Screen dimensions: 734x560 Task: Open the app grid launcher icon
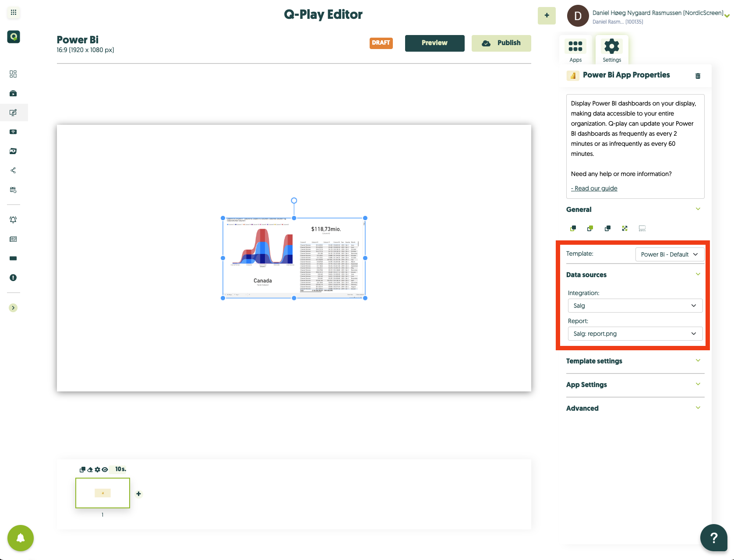pos(14,12)
